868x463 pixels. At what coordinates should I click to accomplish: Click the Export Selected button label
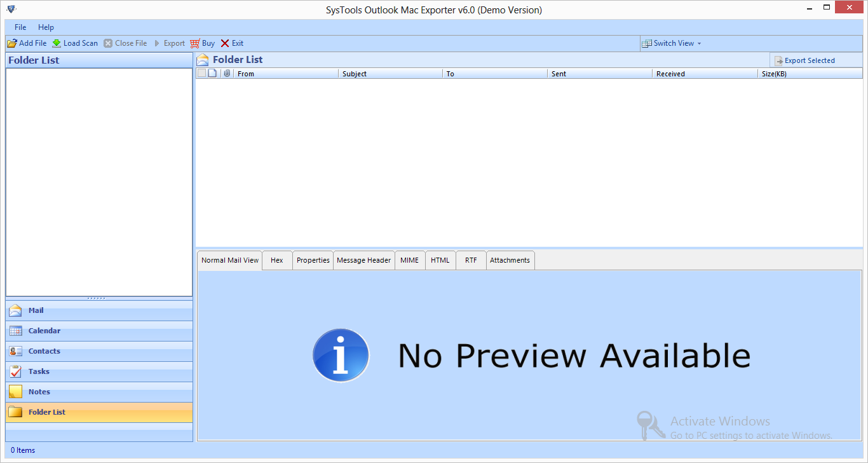click(x=810, y=60)
